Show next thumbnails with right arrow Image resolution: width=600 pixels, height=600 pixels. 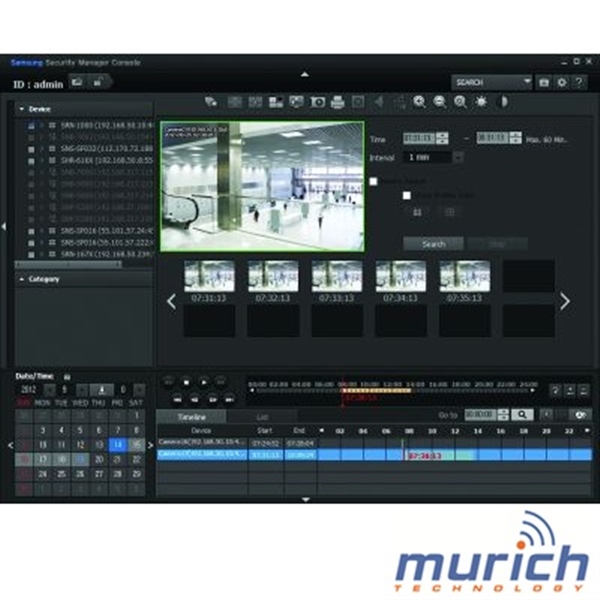point(565,302)
